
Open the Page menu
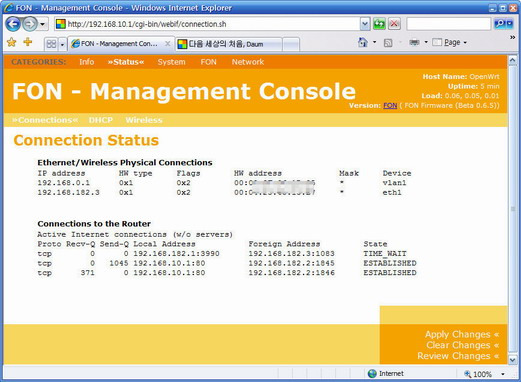click(x=449, y=42)
